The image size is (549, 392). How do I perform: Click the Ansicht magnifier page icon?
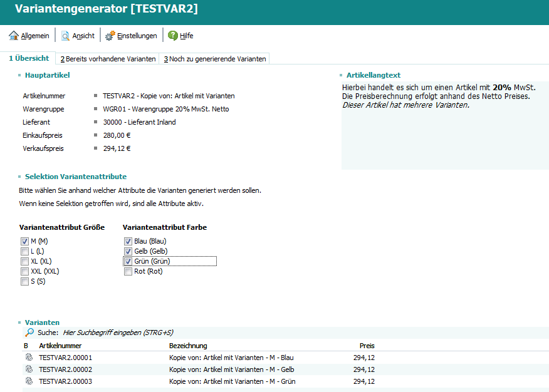(x=65, y=36)
